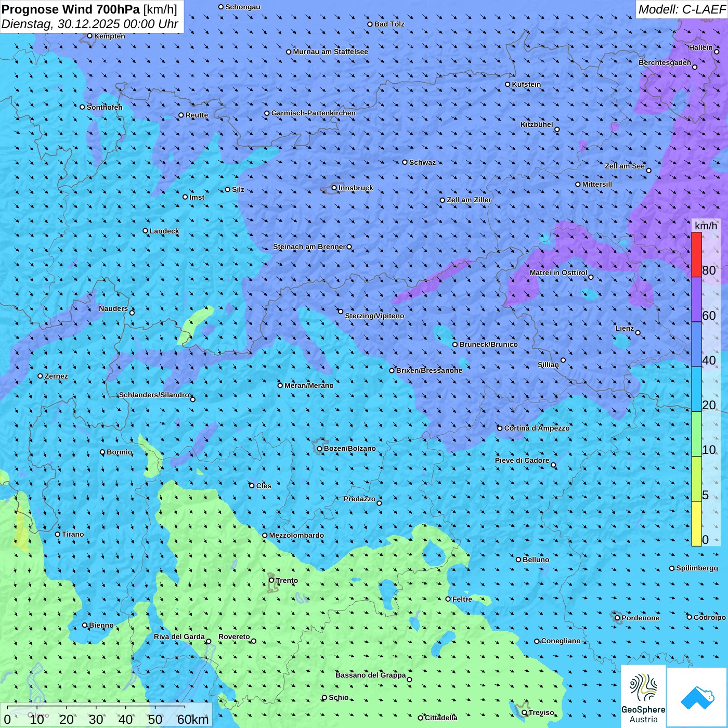This screenshot has height=728, width=728.
Task: Click the 'Zernez' label
Action: coord(56,376)
